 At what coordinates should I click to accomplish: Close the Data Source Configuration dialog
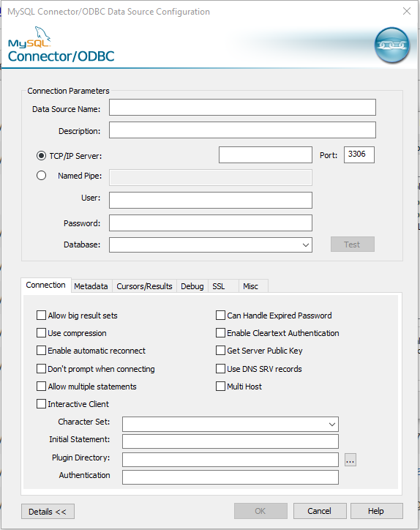[407, 11]
